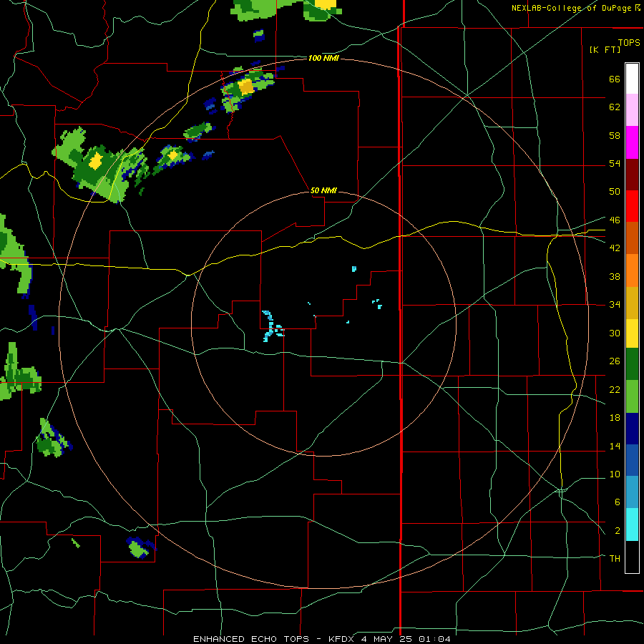Pick the cyan legend band
644x644 pixels.
[x=632, y=525]
